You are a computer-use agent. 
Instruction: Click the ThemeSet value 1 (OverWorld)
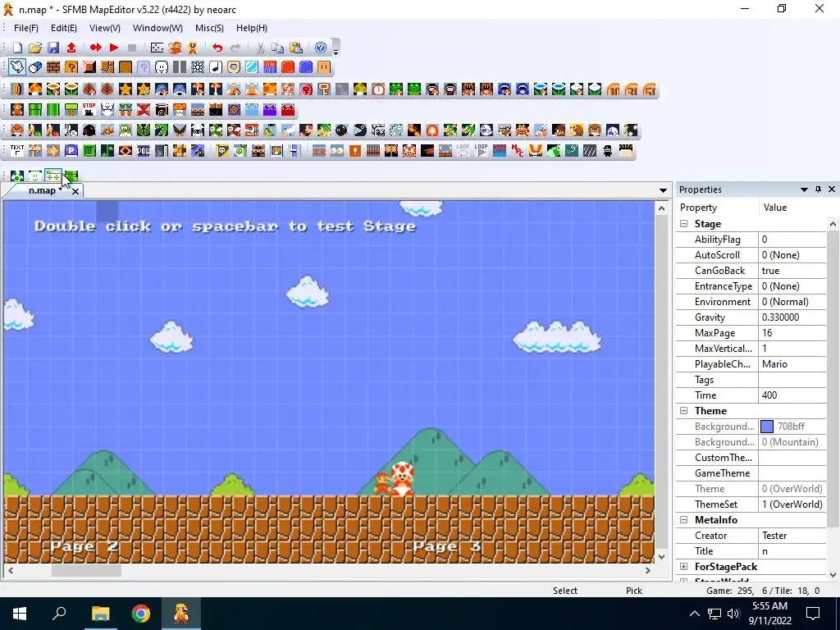click(x=792, y=504)
